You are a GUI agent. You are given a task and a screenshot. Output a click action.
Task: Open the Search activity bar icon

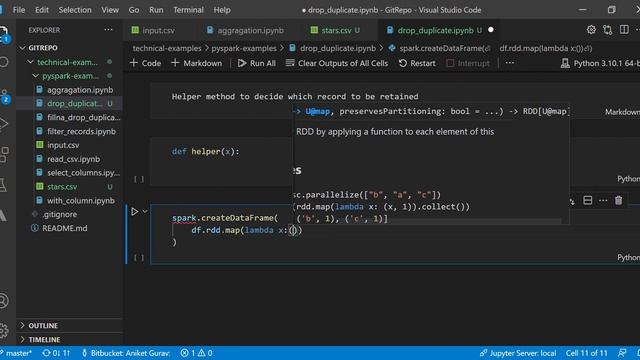[x=4, y=62]
